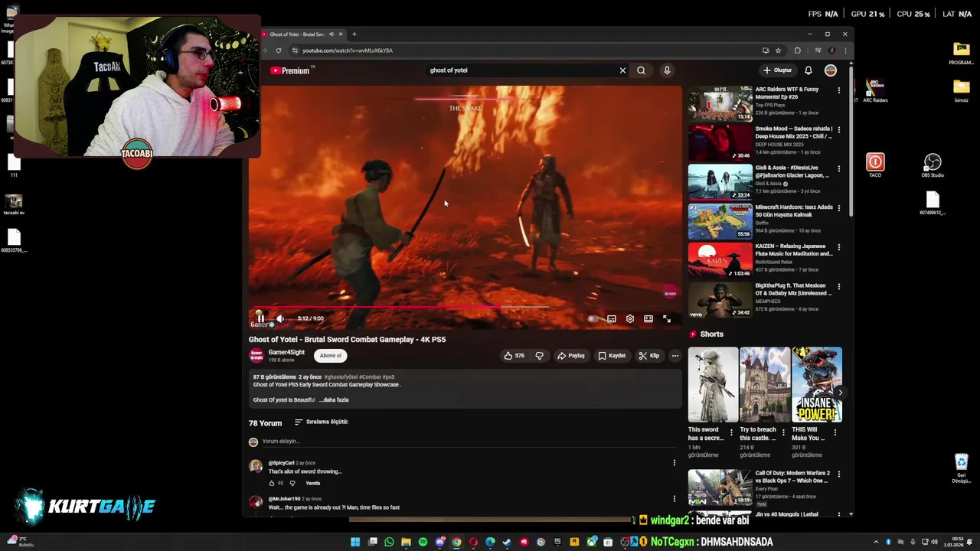This screenshot has height=551, width=980.
Task: Open WhatsApp from the taskbar
Action: [x=389, y=543]
